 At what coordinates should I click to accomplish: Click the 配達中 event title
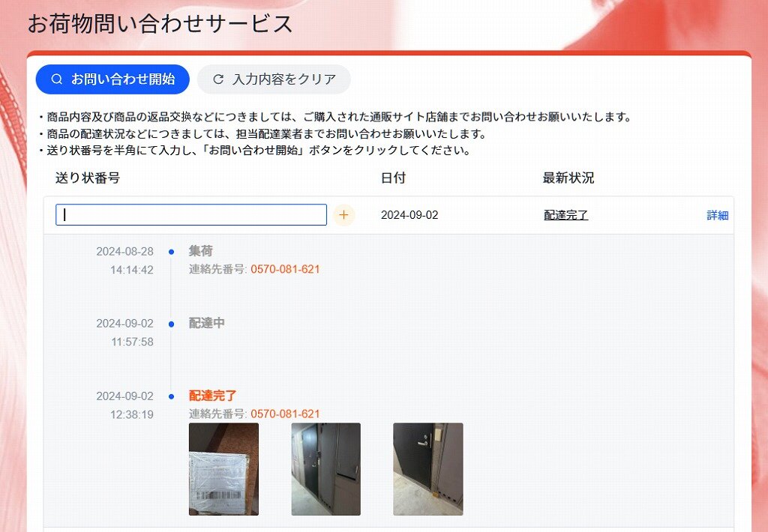coord(207,323)
